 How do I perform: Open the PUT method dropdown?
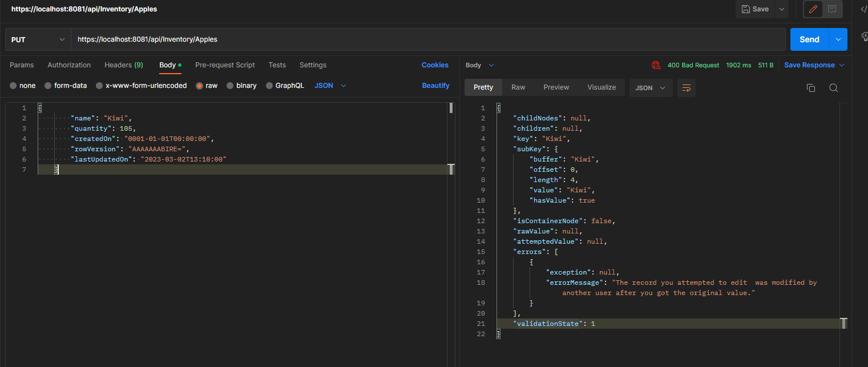37,39
